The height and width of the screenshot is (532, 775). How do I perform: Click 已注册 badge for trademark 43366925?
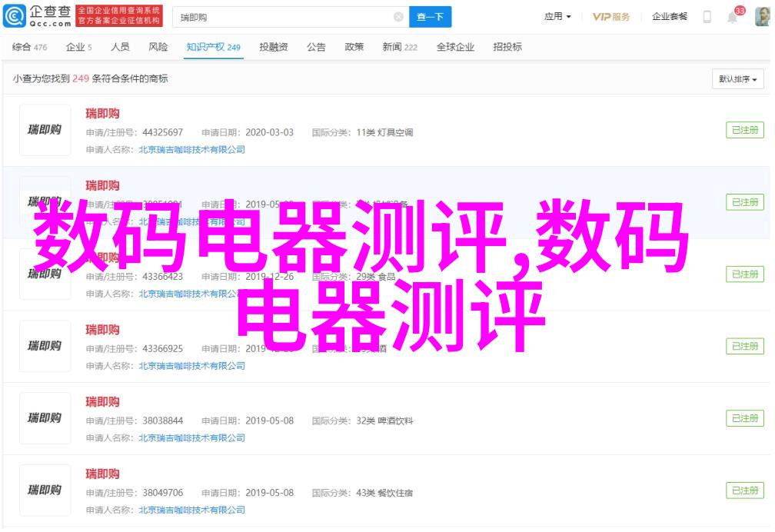(745, 346)
